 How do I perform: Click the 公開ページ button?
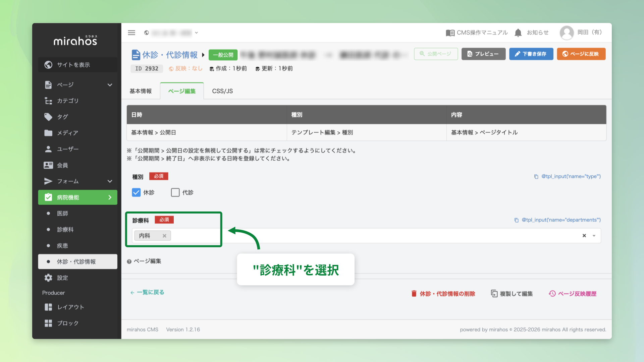pos(436,54)
